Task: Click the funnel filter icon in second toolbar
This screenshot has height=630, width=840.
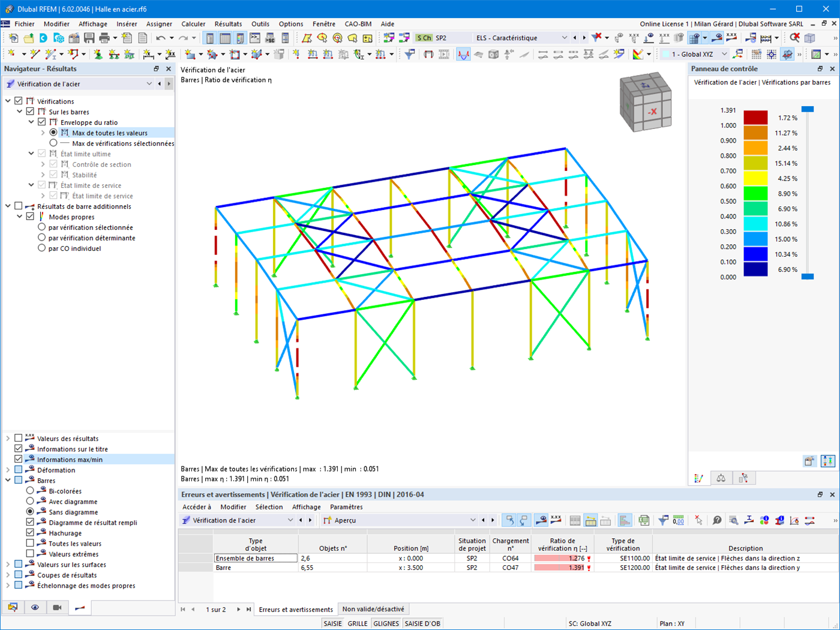Action: (x=410, y=54)
